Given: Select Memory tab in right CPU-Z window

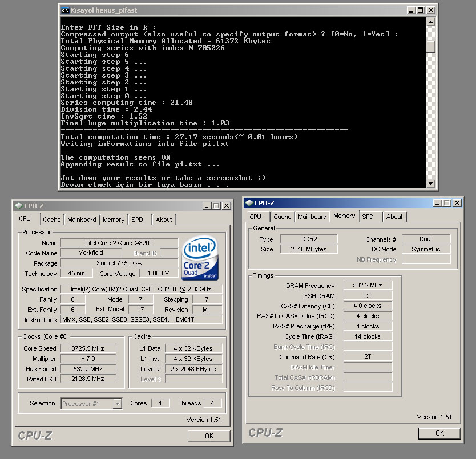Looking at the screenshot, I should pyautogui.click(x=344, y=216).
